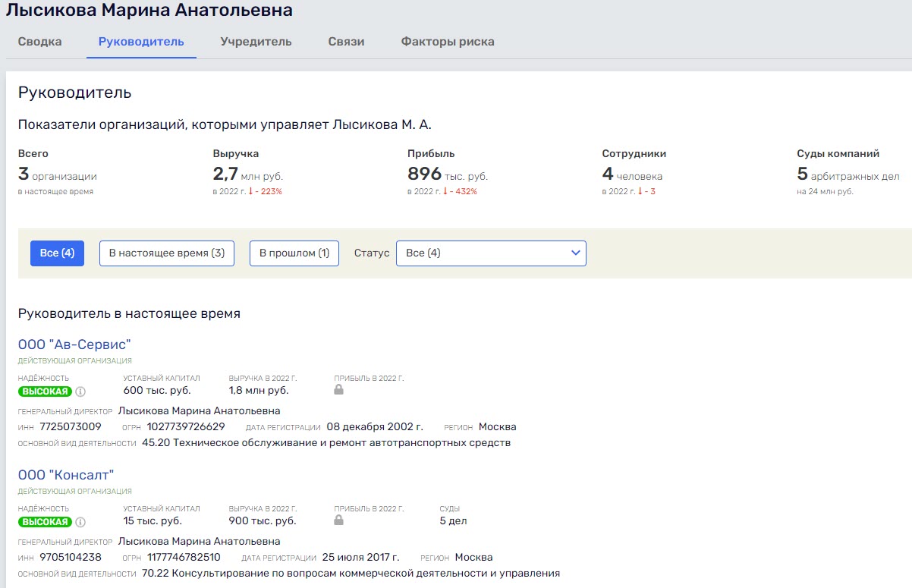This screenshot has height=588, width=912.
Task: Click the ОГРН value 1177746782510
Action: click(x=184, y=558)
